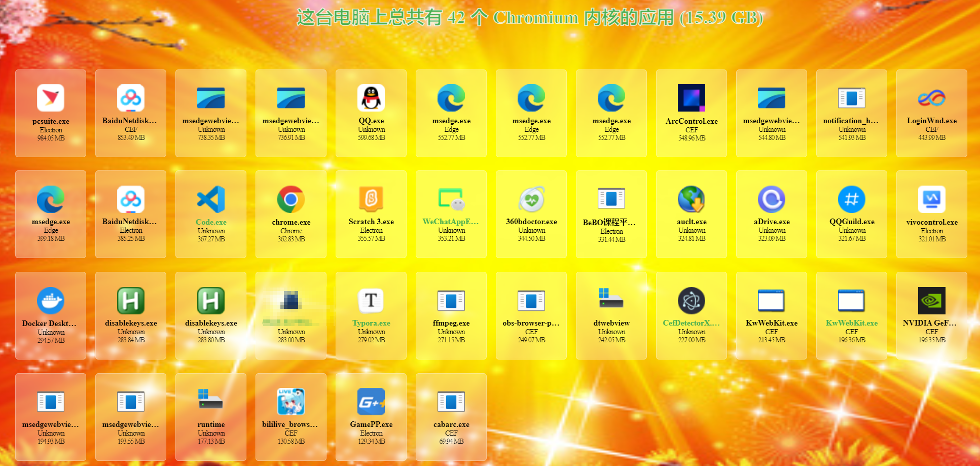Select the disablekeys.exe icon with 283.84 MB
The height and width of the screenshot is (466, 980).
pyautogui.click(x=131, y=301)
